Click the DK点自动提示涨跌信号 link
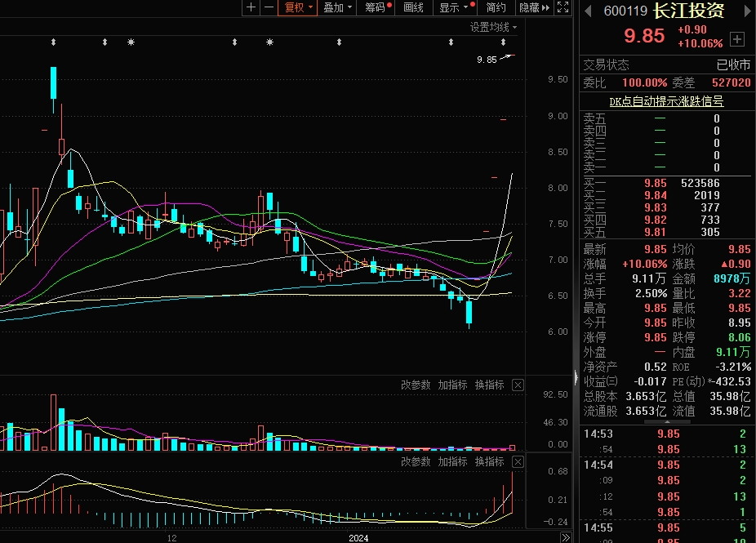Image resolution: width=756 pixels, height=543 pixels. point(666,102)
